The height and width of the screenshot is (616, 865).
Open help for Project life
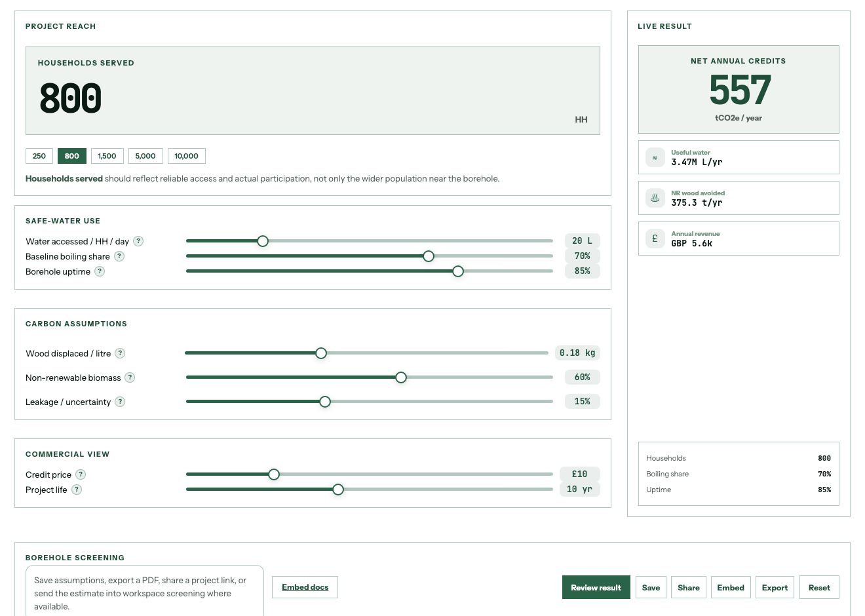click(77, 490)
